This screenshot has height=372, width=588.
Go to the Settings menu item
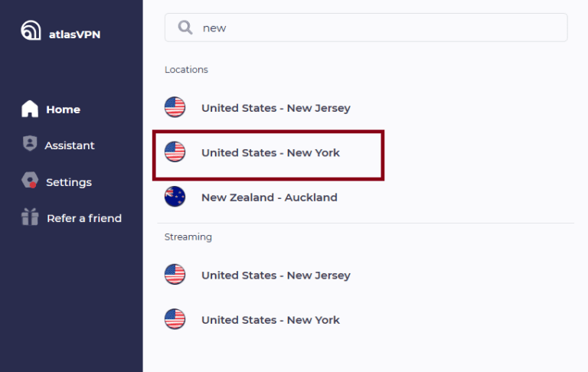(x=69, y=182)
